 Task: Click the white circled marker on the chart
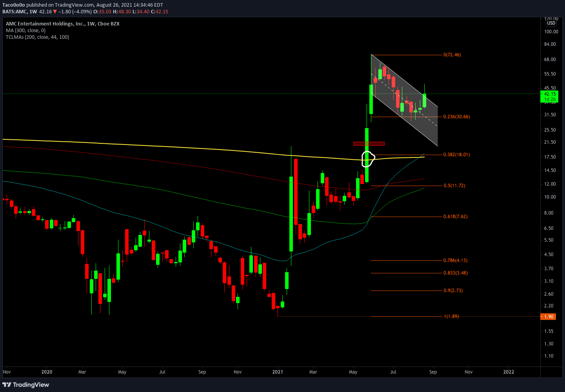coord(368,159)
